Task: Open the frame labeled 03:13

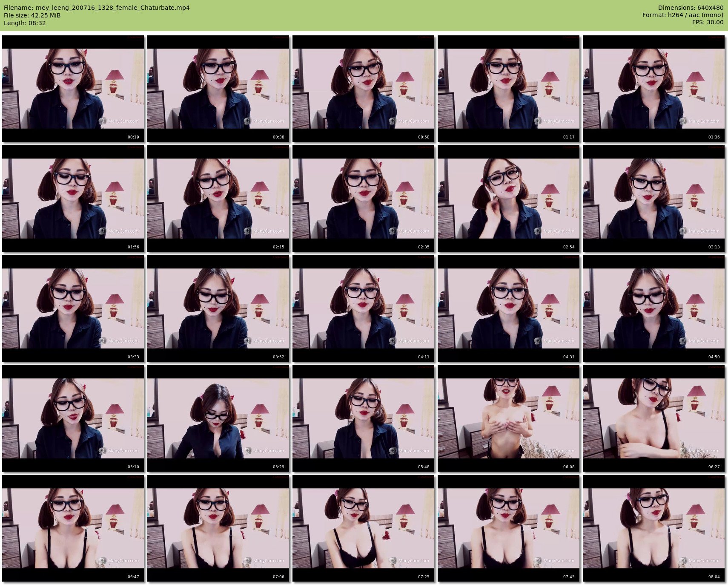Action: [653, 199]
